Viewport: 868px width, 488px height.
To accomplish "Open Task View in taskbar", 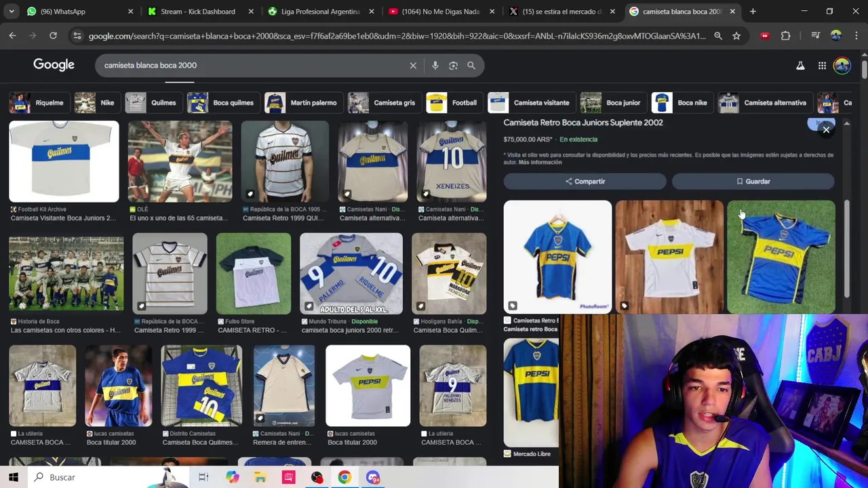I will pos(203,477).
